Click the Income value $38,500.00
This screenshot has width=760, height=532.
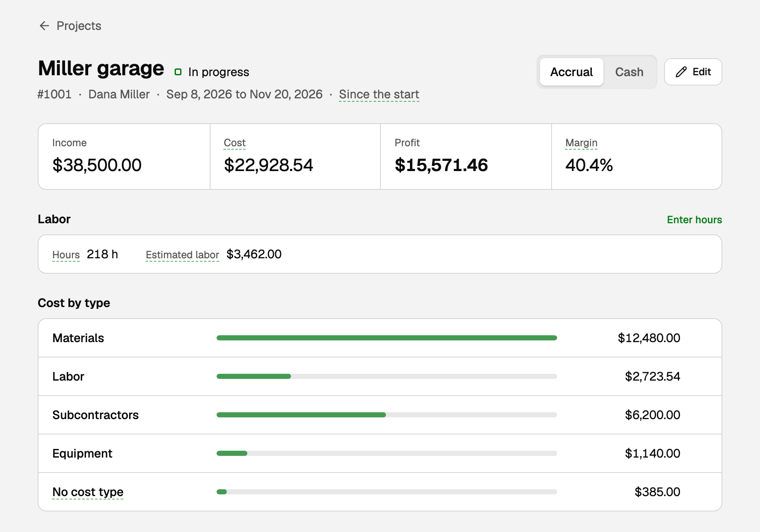tap(97, 165)
